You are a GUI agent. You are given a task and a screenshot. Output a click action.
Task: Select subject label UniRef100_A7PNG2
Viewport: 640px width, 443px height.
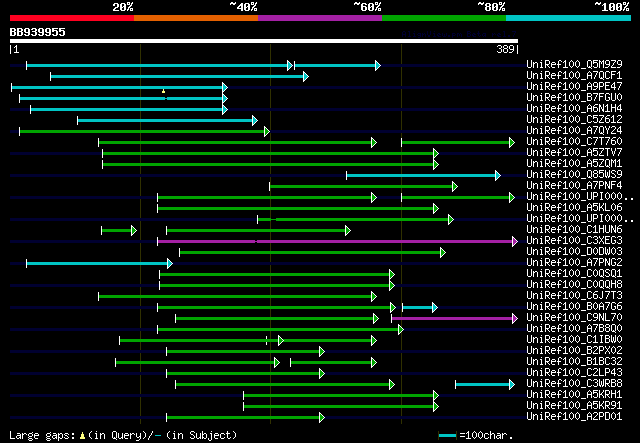click(x=574, y=263)
